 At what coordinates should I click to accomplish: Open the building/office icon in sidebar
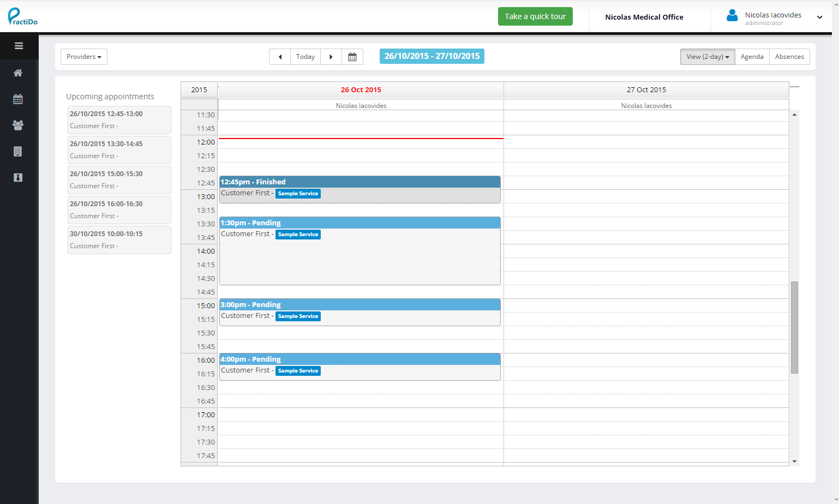point(18,151)
